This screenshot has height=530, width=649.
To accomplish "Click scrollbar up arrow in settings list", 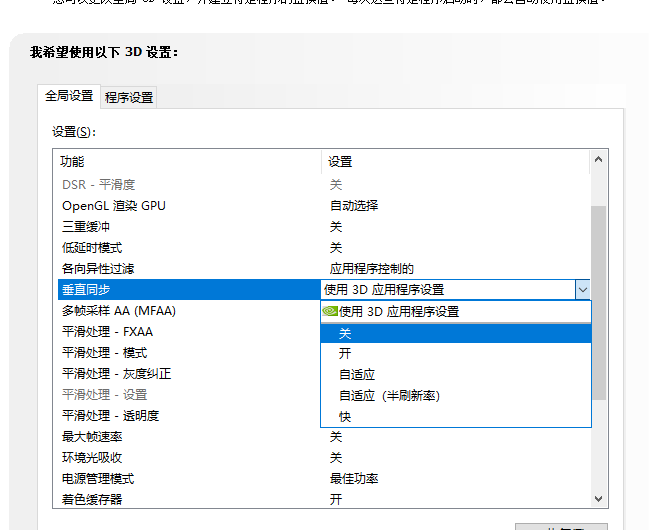I will pyautogui.click(x=599, y=159).
